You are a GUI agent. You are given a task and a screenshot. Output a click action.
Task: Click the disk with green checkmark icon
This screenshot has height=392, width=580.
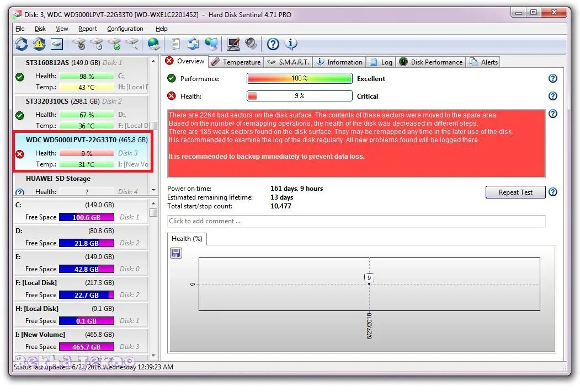tap(115, 44)
